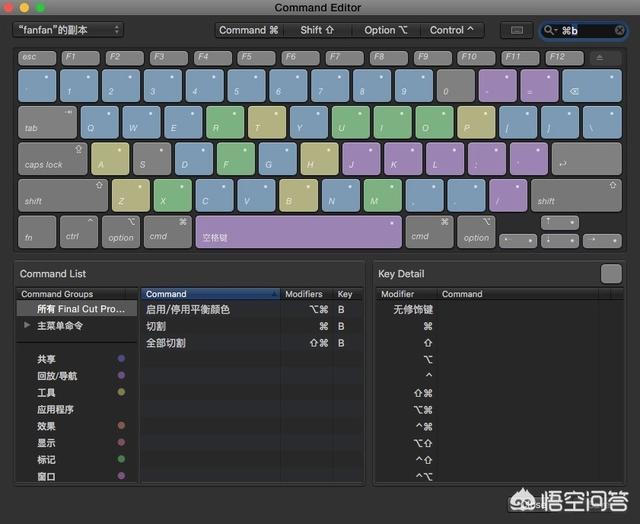Screen dimensions: 640x524
Task: Open the search magnifier options menu
Action: [x=550, y=31]
